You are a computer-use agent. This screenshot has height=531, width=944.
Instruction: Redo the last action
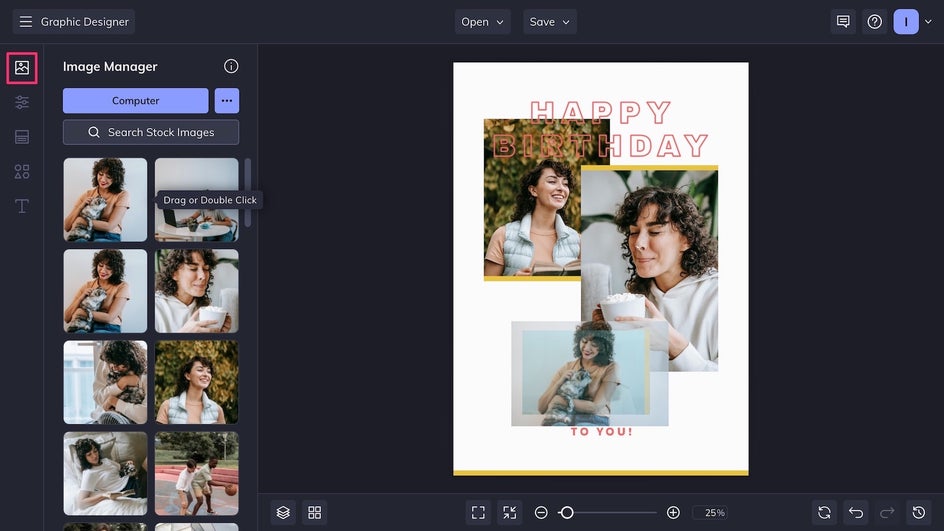point(887,512)
